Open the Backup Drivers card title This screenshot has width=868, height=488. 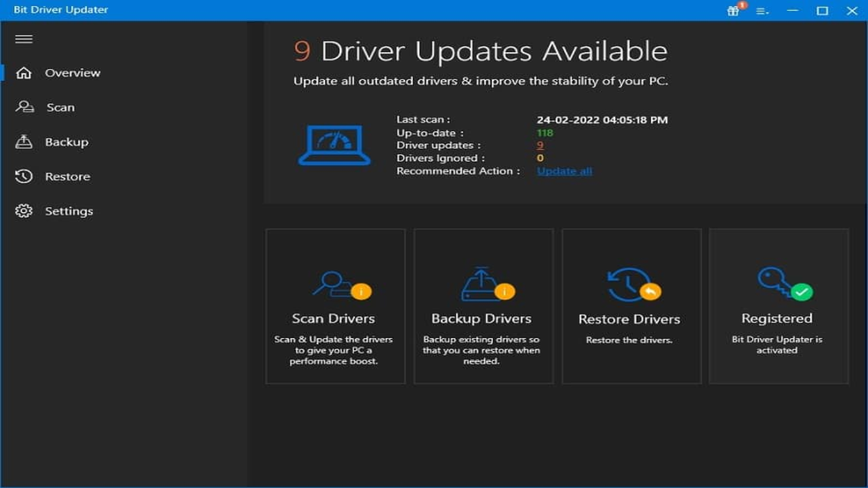click(x=481, y=319)
